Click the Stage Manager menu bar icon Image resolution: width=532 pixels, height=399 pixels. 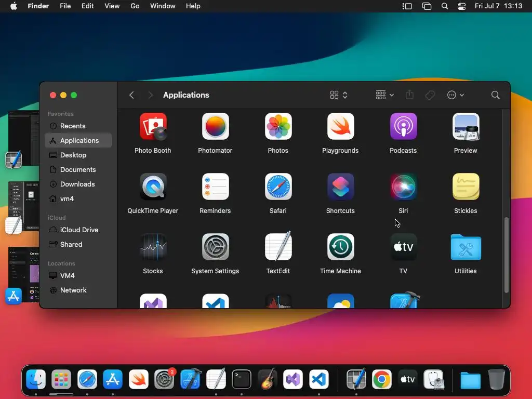pos(407,6)
